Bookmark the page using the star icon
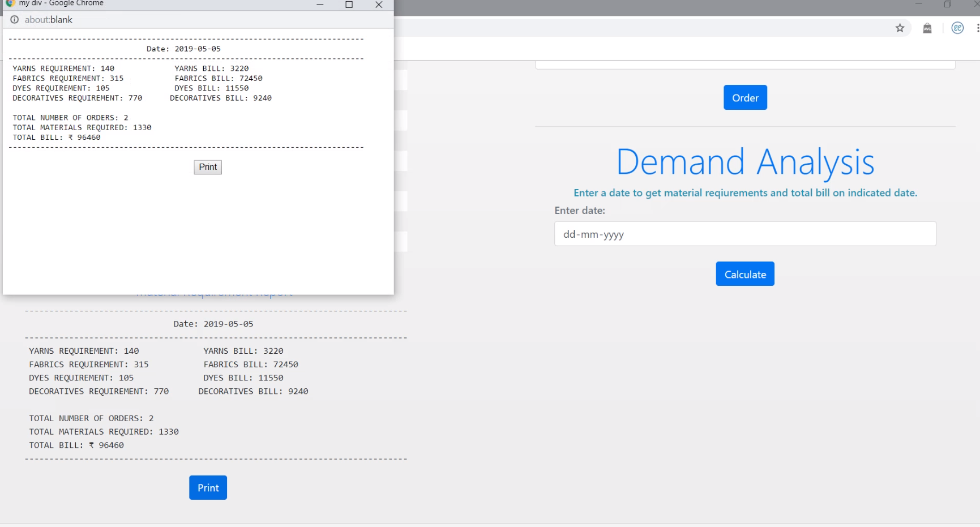Viewport: 980px width, 527px height. [x=900, y=27]
